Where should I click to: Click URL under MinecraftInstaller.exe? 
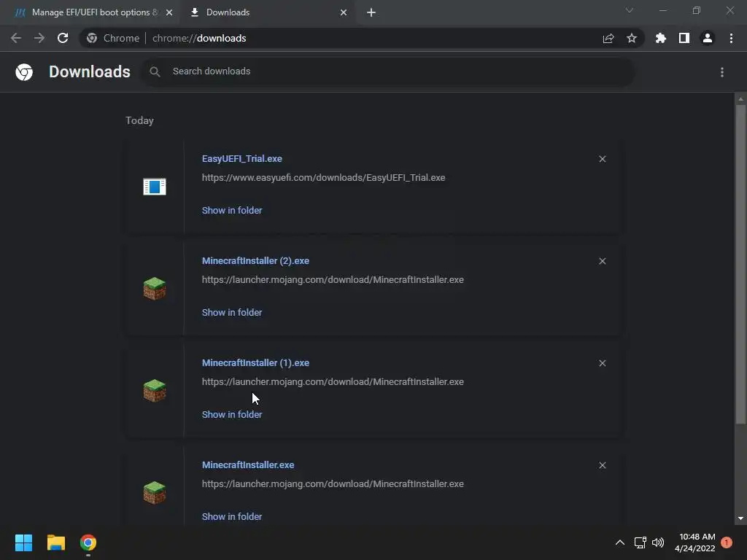coord(333,484)
